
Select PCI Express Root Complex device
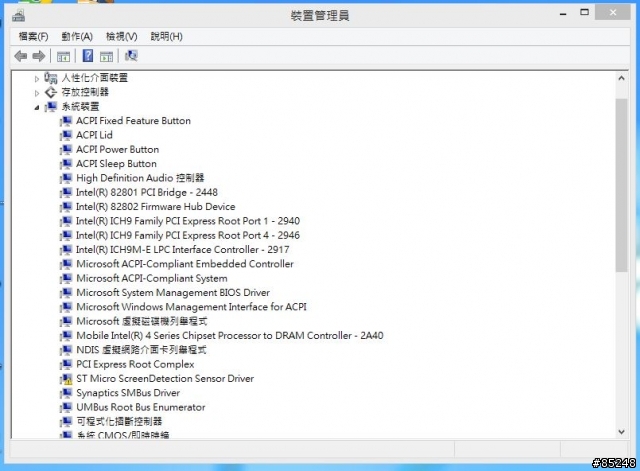(x=135, y=364)
